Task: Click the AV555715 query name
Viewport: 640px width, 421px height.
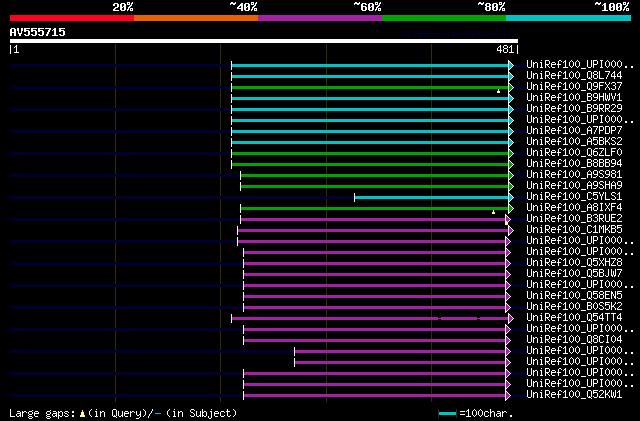Action: pos(38,32)
